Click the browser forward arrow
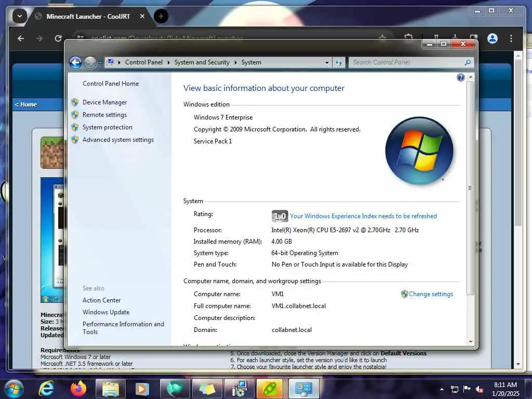Screen dimensions: 532x399 tap(39, 38)
